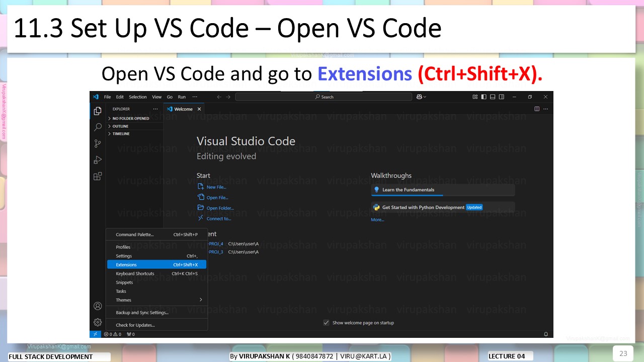The height and width of the screenshot is (362, 644).
Task: Toggle the bottom panel
Action: pos(493,97)
